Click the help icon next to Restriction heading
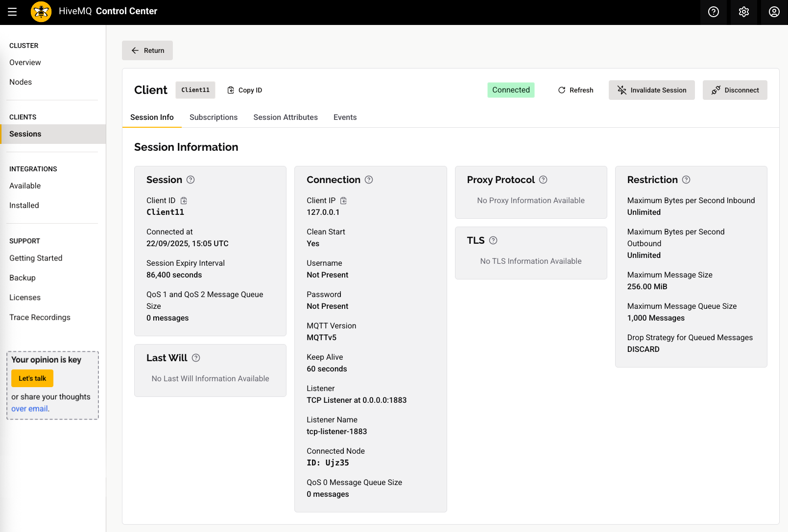 click(686, 180)
